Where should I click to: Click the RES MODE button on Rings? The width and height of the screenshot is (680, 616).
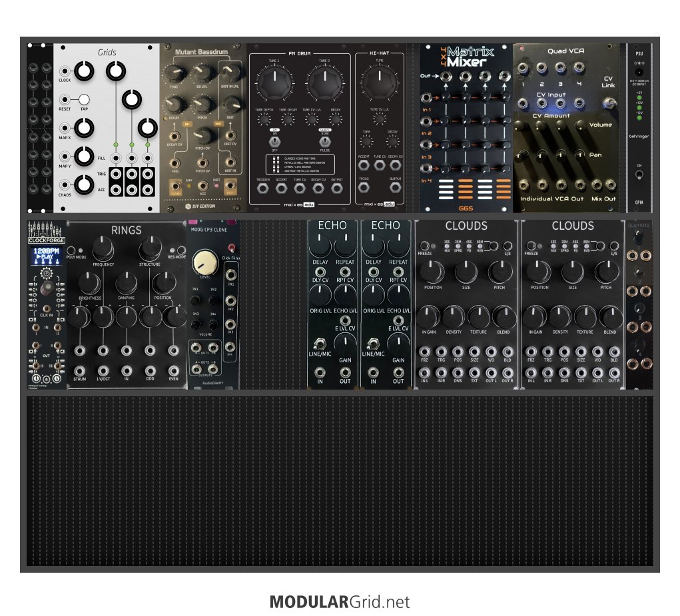pyautogui.click(x=181, y=250)
